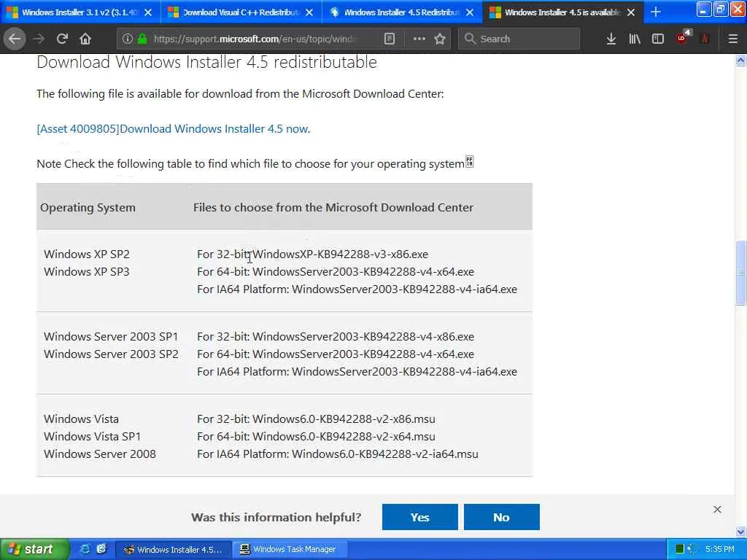The height and width of the screenshot is (560, 747).
Task: Click Windows Vista SP1 table cell
Action: 93,437
